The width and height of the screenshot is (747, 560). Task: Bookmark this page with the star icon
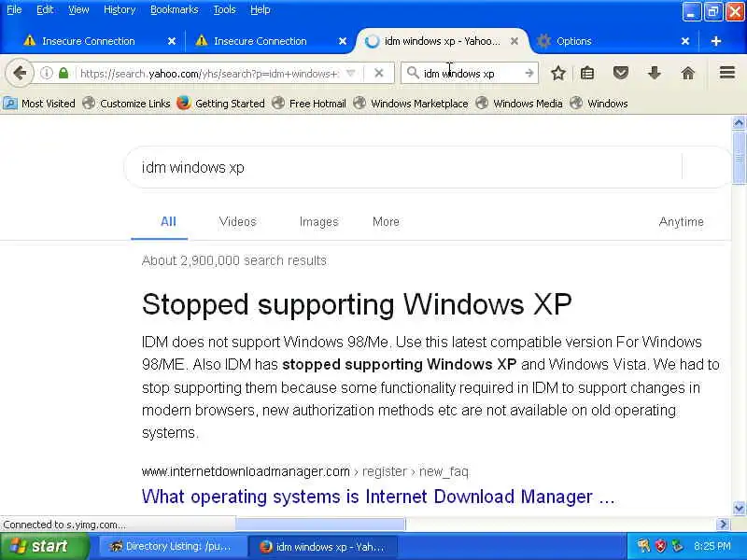point(557,73)
